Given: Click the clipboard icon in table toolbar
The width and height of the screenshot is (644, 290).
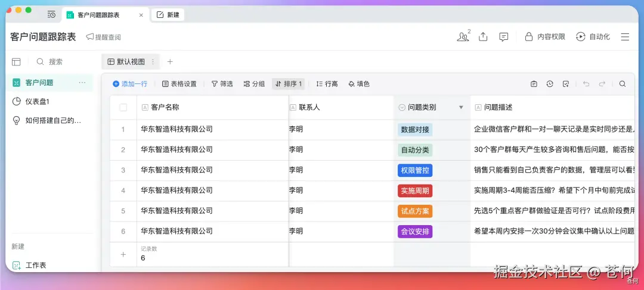Looking at the screenshot, I should pos(534,84).
